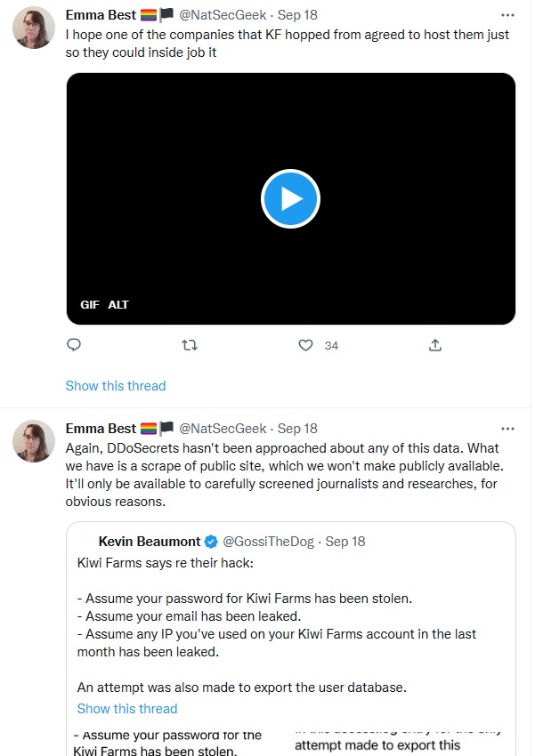Like the GIF tweet with heart icon
535x756 pixels.
coord(305,345)
